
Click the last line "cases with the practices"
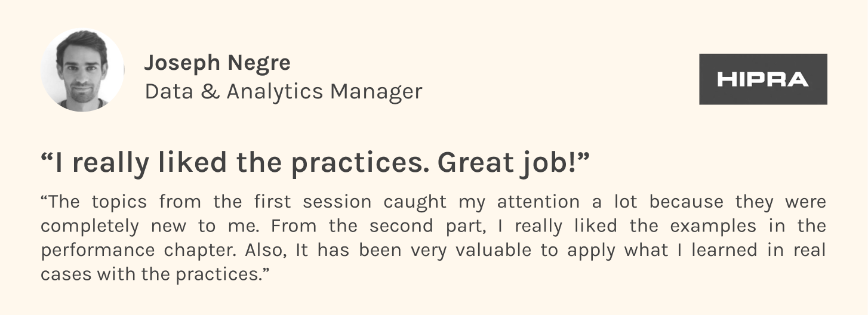(x=154, y=274)
